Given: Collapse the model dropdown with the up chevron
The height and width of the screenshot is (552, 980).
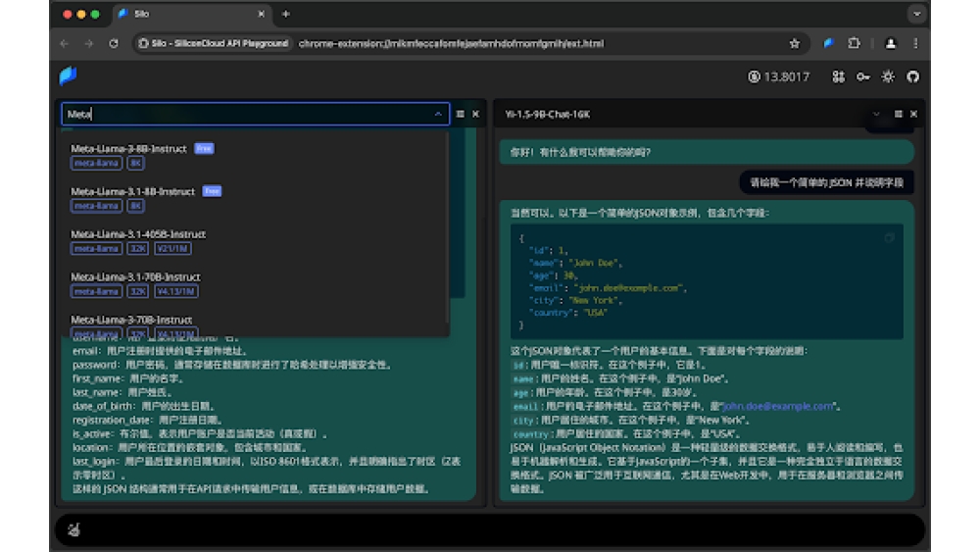Looking at the screenshot, I should [438, 114].
